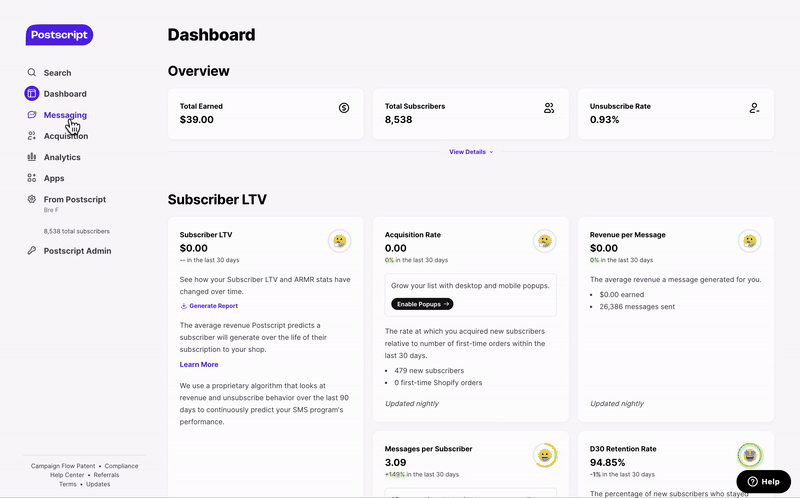800x498 pixels.
Task: Click the Postscript Admin key icon
Action: click(x=32, y=251)
